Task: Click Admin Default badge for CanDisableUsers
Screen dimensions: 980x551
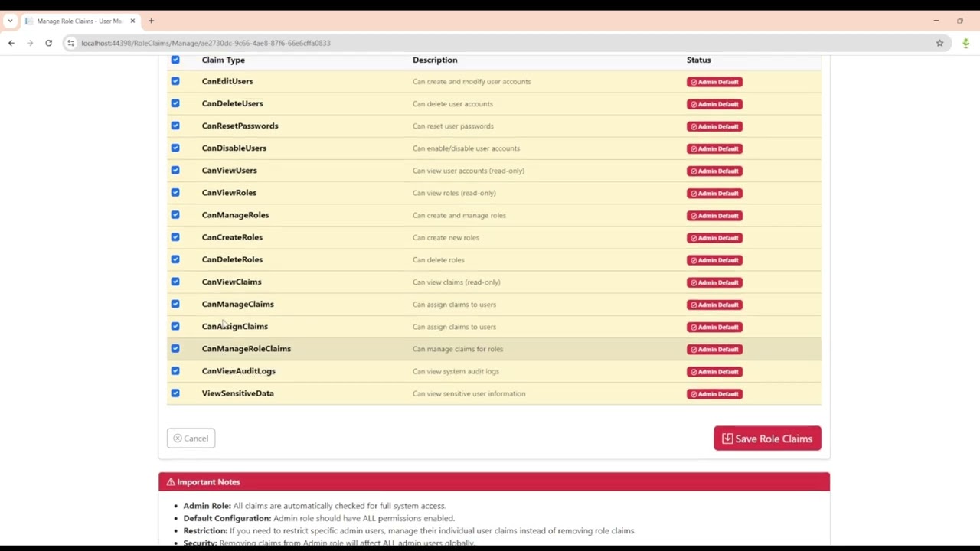Action: (714, 148)
